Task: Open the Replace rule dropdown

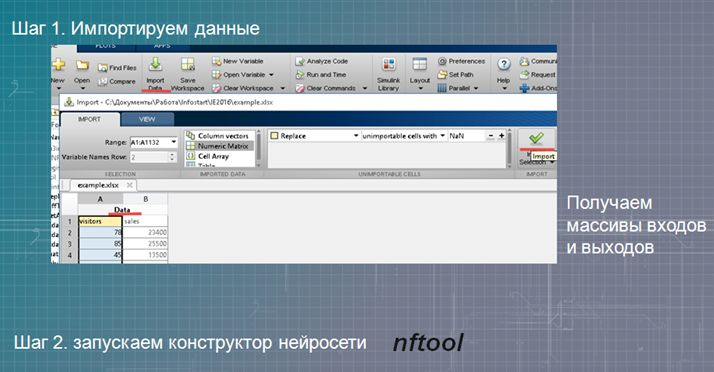Action: click(x=356, y=136)
